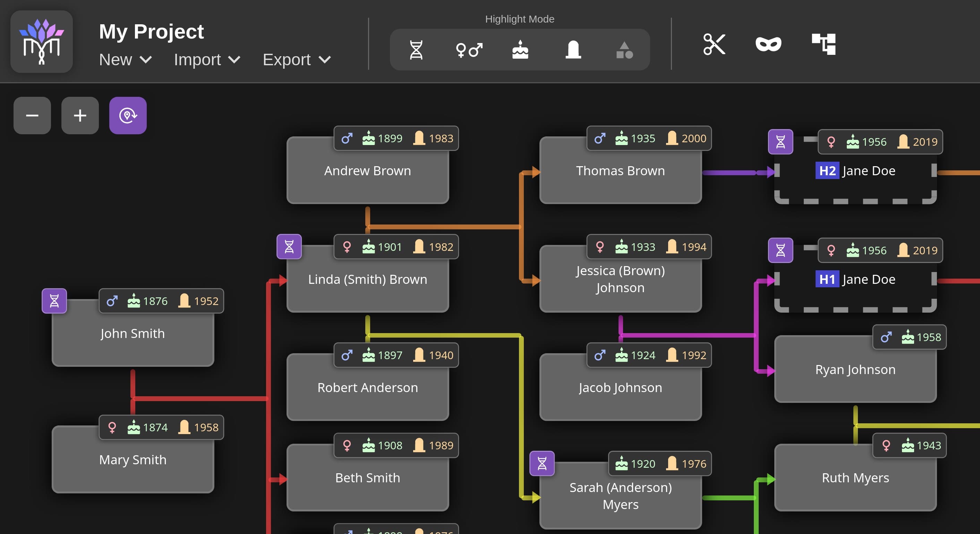Click the scissors cut tool icon
Viewport: 980px width, 534px height.
tap(714, 44)
